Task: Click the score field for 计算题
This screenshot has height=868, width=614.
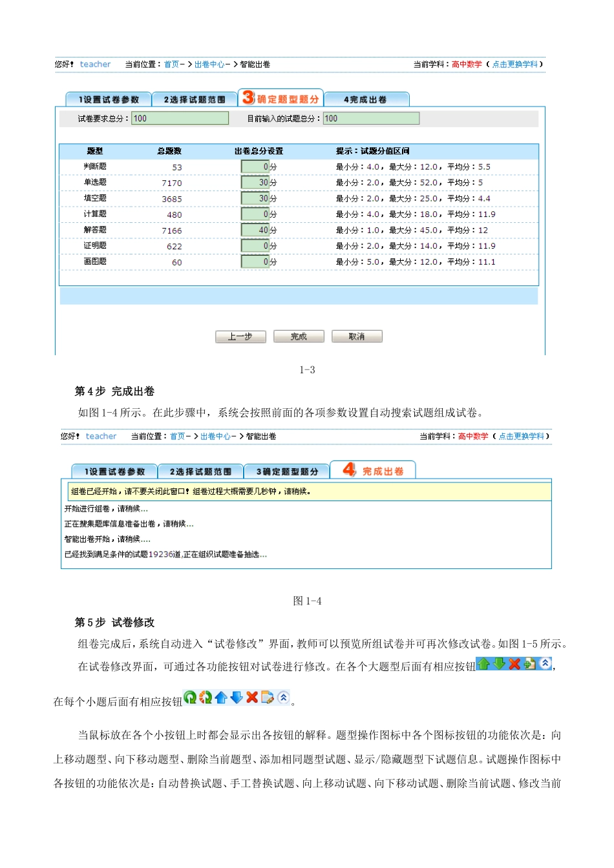Action: tap(255, 214)
